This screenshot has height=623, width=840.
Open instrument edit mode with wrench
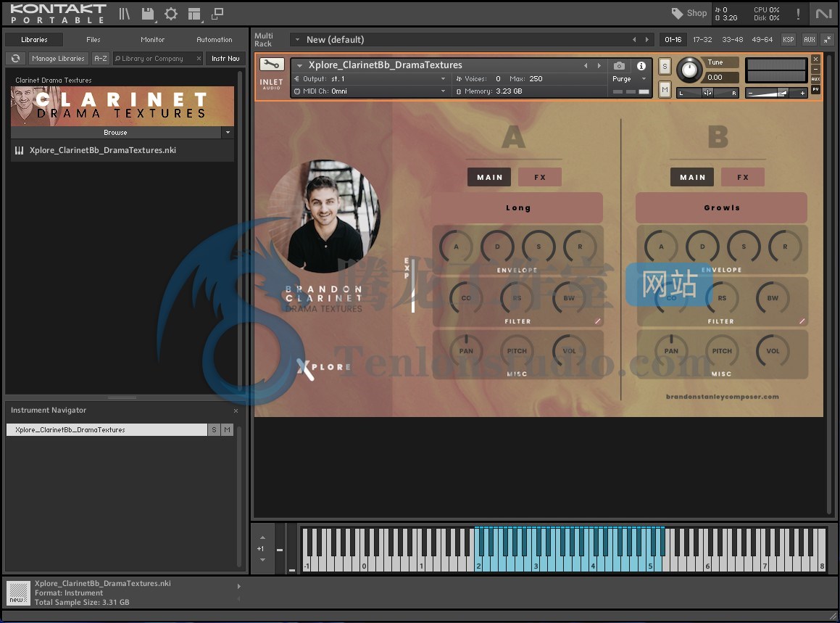coord(272,65)
